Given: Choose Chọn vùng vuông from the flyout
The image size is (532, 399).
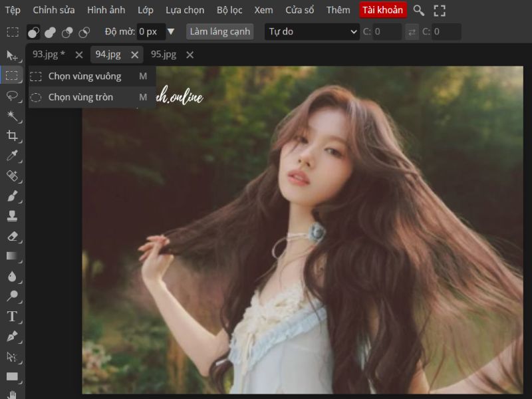Looking at the screenshot, I should click(x=92, y=76).
